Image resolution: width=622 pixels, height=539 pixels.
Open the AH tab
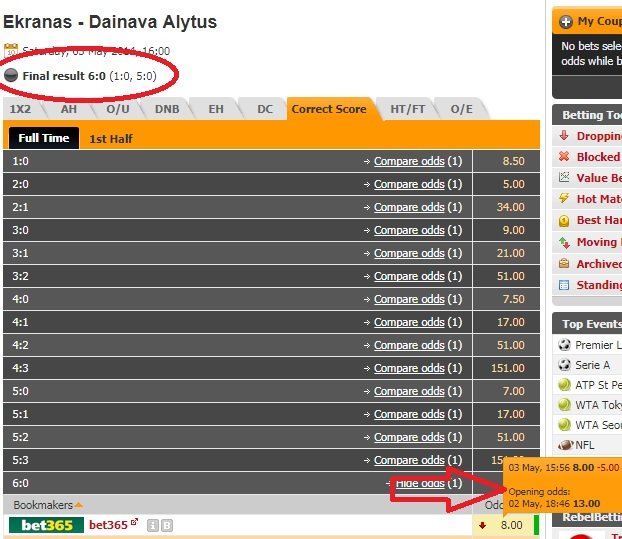pyautogui.click(x=69, y=109)
